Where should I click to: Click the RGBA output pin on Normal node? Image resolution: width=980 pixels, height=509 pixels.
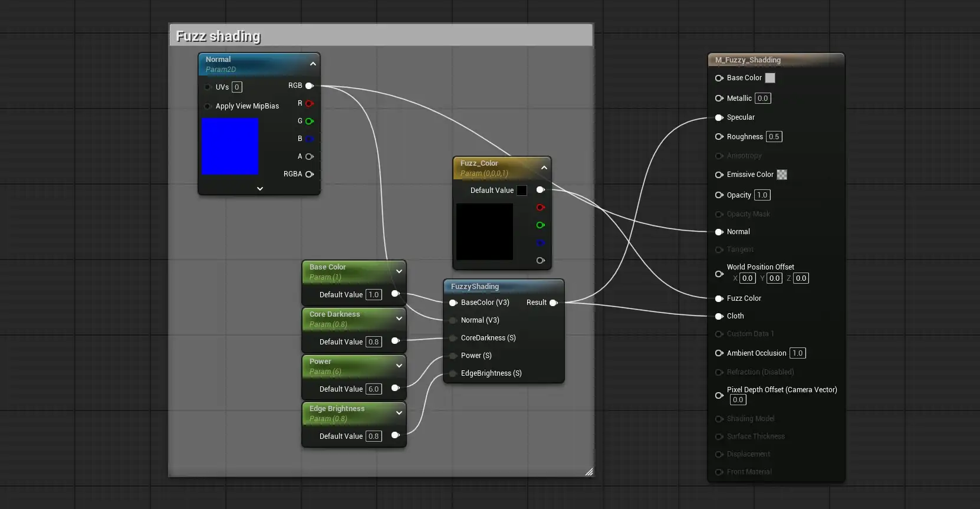click(x=309, y=174)
